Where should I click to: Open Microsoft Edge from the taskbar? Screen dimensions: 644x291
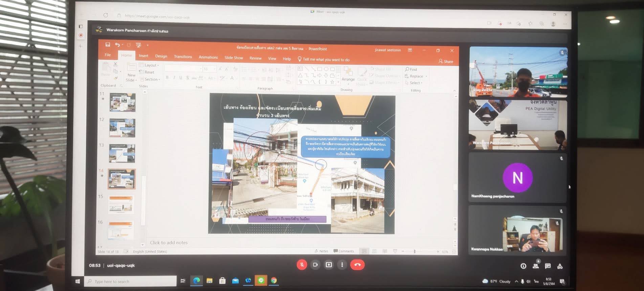tap(196, 281)
